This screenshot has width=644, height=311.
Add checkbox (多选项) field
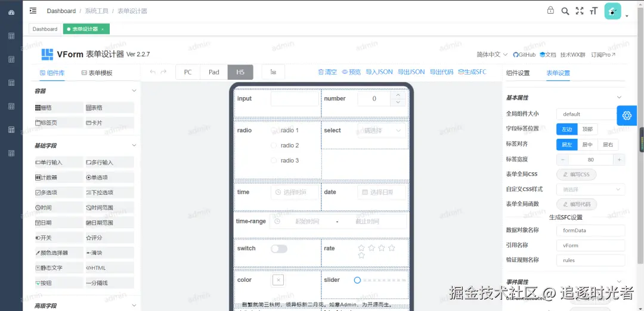pos(58,192)
